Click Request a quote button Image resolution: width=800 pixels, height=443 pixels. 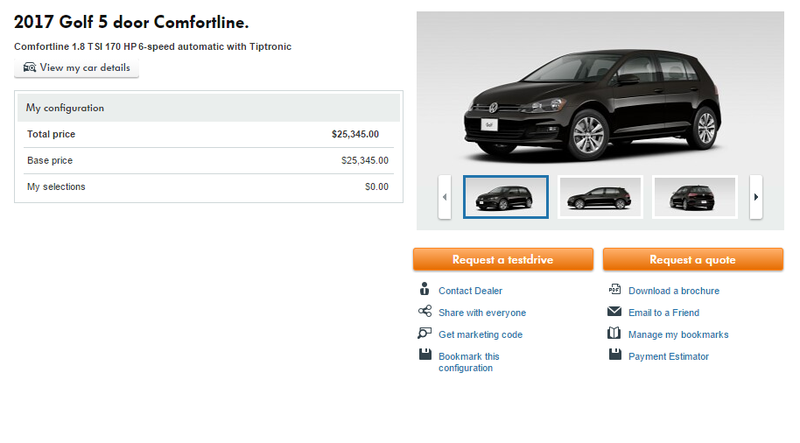coord(693,259)
